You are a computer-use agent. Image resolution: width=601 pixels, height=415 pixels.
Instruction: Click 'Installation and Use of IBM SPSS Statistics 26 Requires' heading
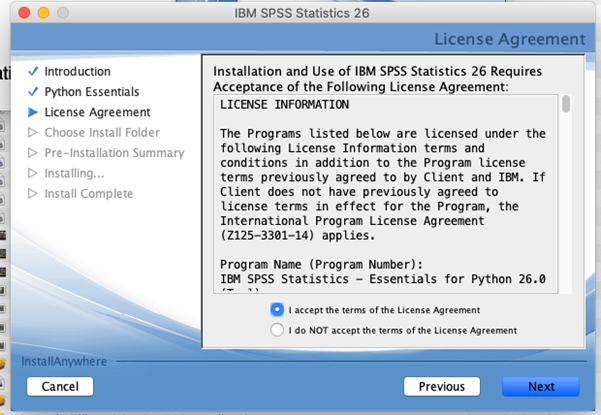[378, 71]
